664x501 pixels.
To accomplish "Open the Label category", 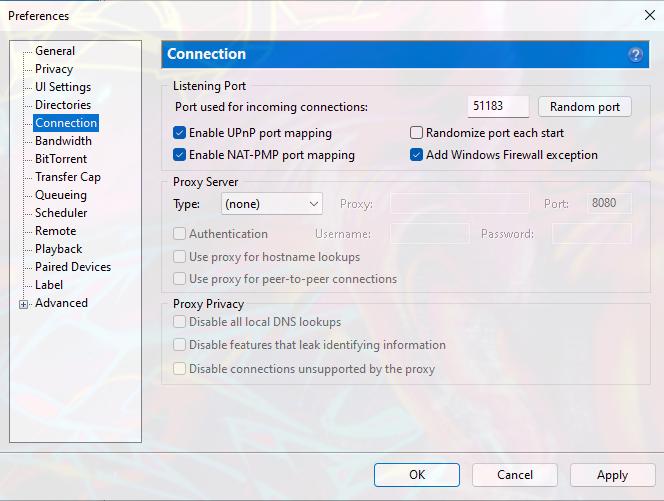I will click(x=49, y=285).
